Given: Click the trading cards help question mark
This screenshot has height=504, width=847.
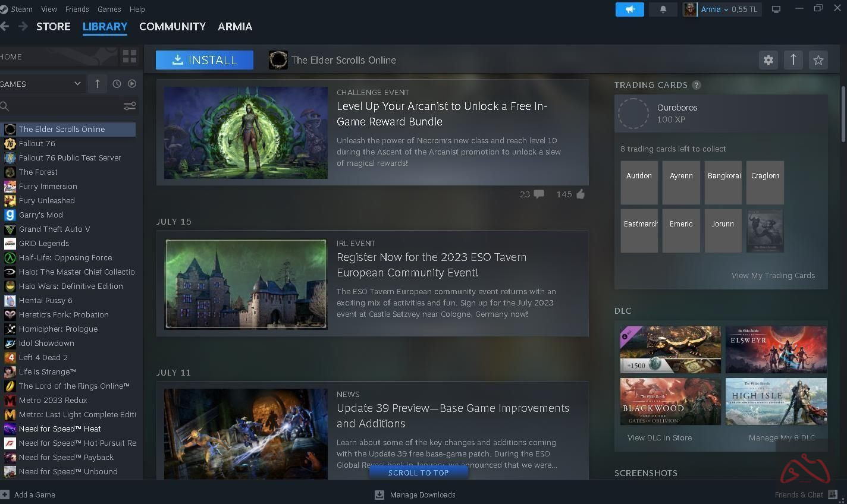Looking at the screenshot, I should (x=697, y=85).
